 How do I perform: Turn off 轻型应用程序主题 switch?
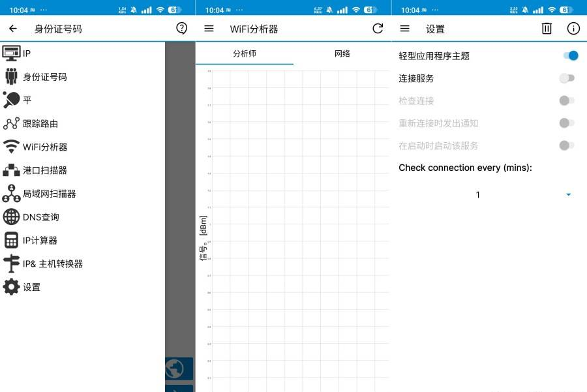pyautogui.click(x=571, y=56)
